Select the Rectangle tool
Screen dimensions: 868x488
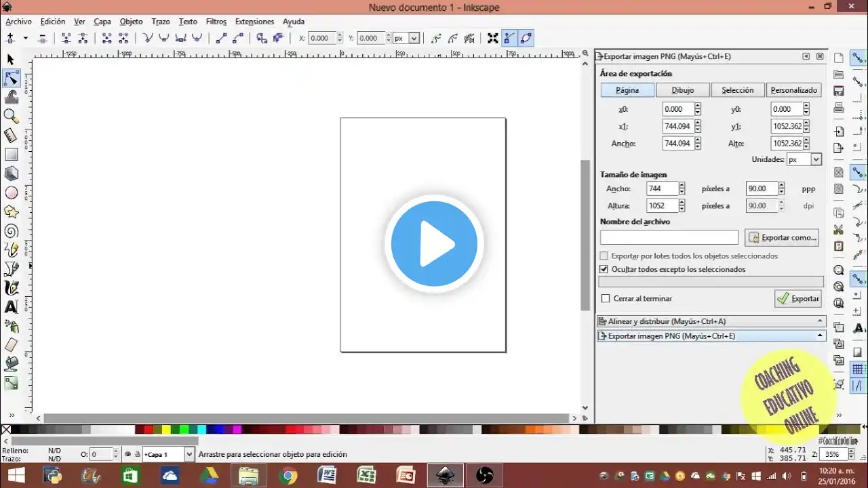pos(11,155)
